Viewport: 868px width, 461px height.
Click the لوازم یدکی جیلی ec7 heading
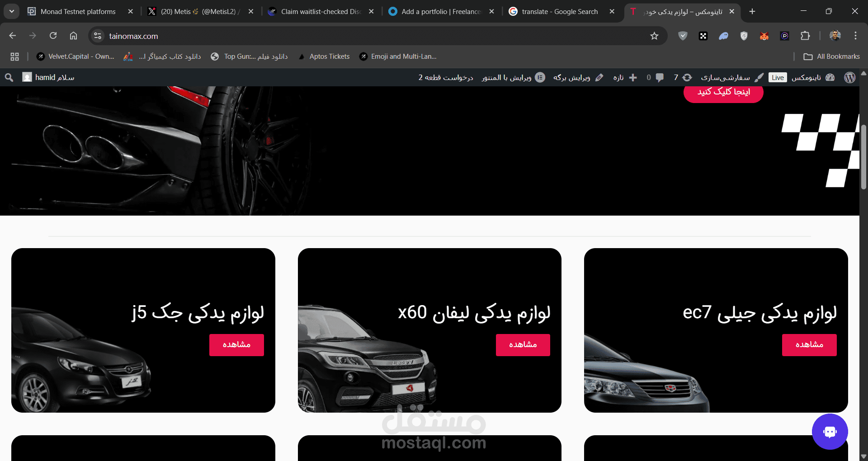pos(759,313)
